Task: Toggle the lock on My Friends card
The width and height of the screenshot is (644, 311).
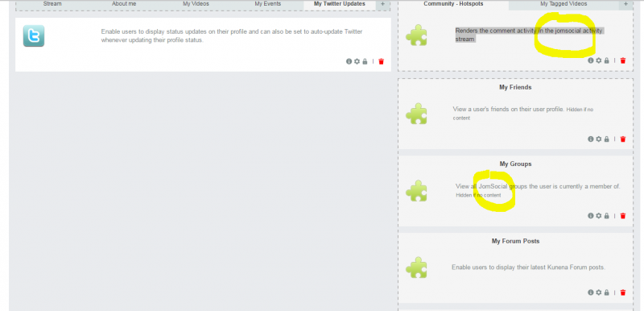Action: click(607, 139)
